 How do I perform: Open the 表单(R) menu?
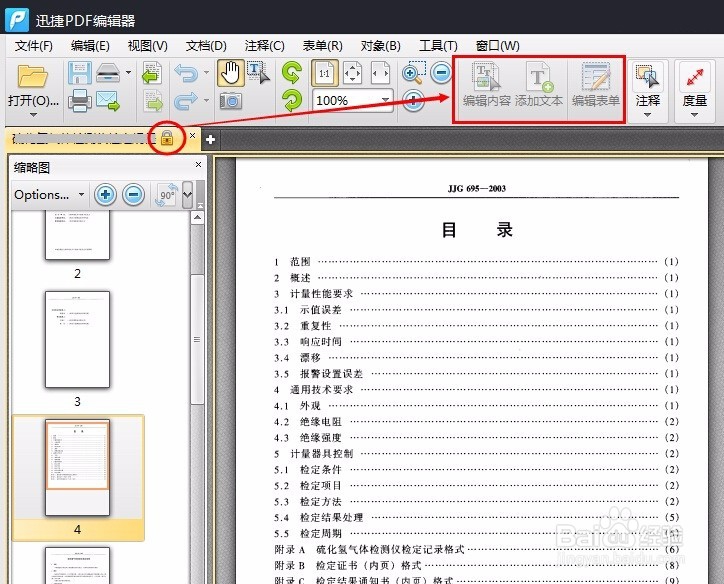[x=322, y=46]
